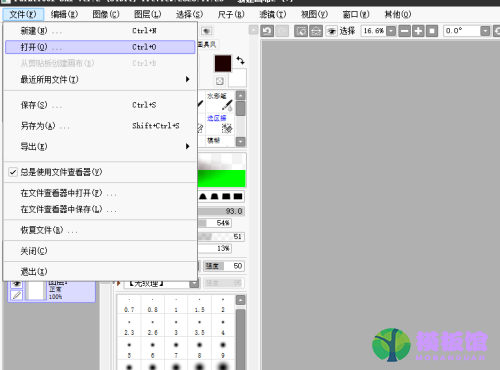The width and height of the screenshot is (500, 370).
Task: Toggle 总是使用文件查看器 check item
Action: click(x=100, y=172)
